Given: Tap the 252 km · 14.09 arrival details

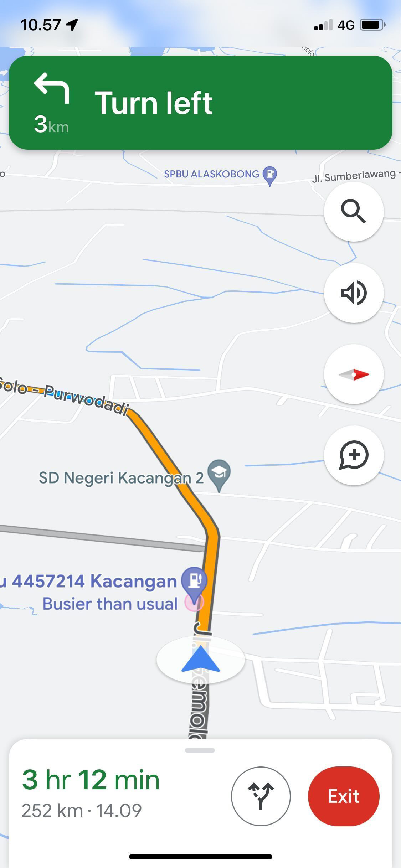Looking at the screenshot, I should click(x=82, y=811).
